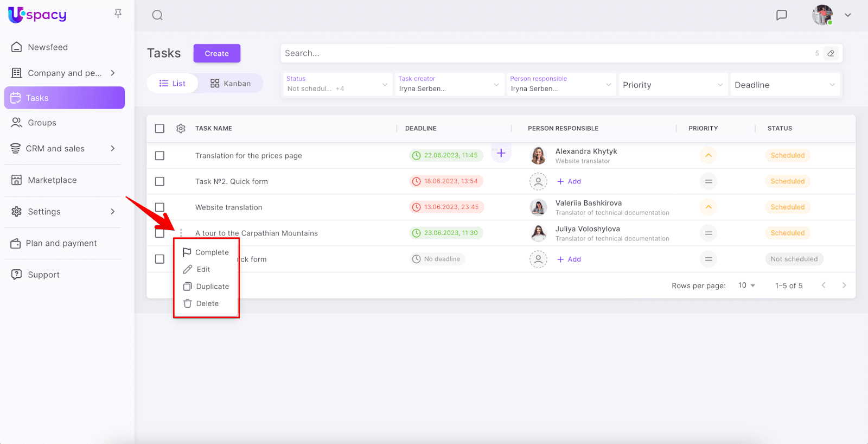Open the chat messages icon
868x444 pixels.
pyautogui.click(x=781, y=15)
